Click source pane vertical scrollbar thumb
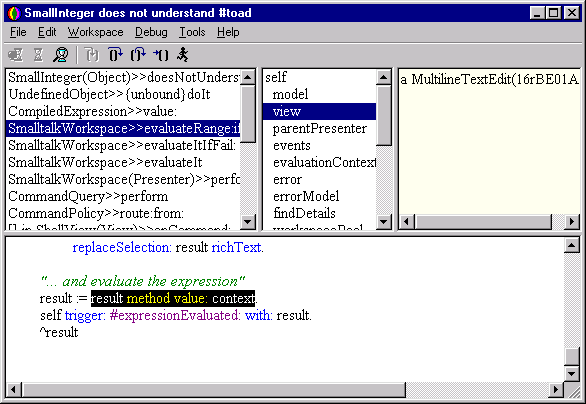 point(572,357)
